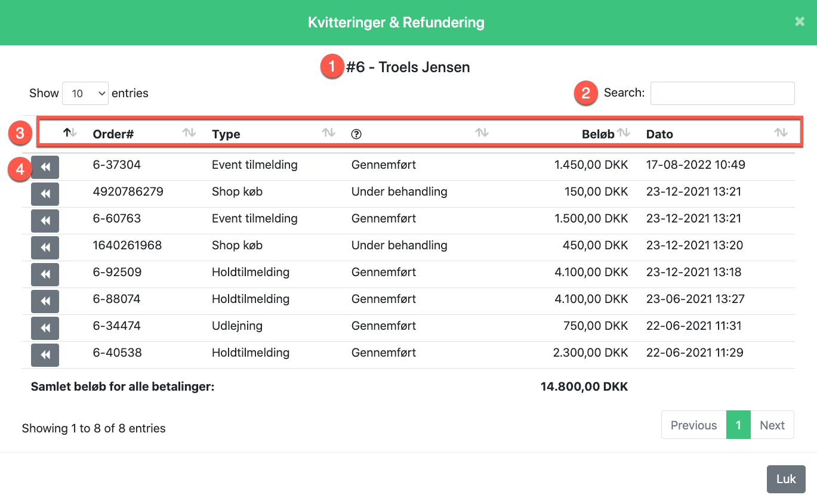Viewport: 817px width, 504px height.
Task: Click amount 750,00 DKK
Action: tap(596, 326)
